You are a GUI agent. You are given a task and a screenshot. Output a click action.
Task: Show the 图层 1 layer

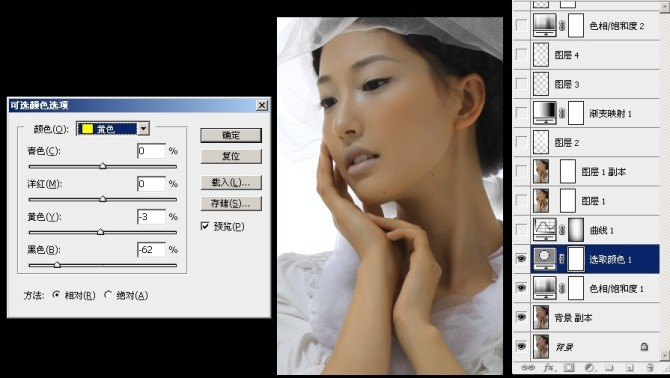(521, 200)
